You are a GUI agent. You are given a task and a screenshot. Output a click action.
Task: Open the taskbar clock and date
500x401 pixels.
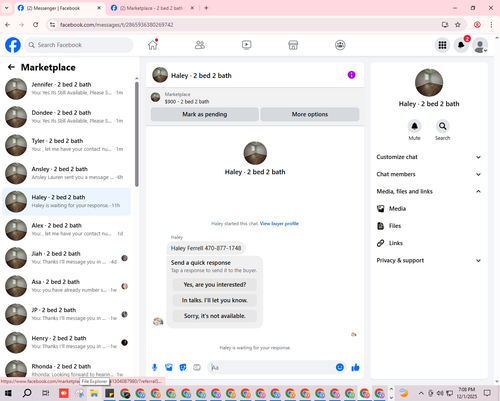point(466,393)
